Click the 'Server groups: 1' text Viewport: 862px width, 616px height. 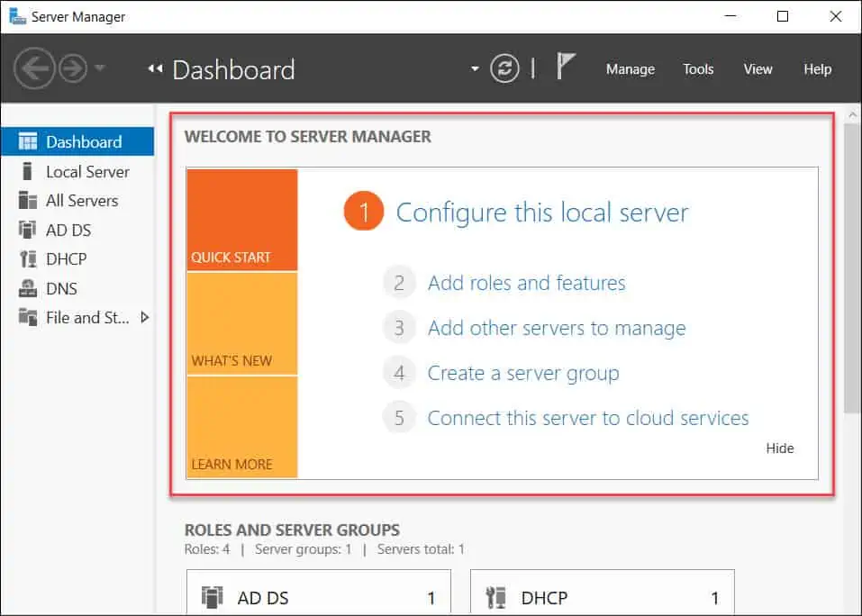303,549
